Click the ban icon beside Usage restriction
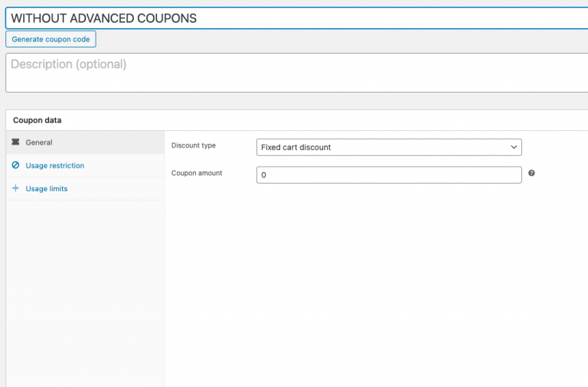Screen dimensions: 588x387 tap(15, 165)
